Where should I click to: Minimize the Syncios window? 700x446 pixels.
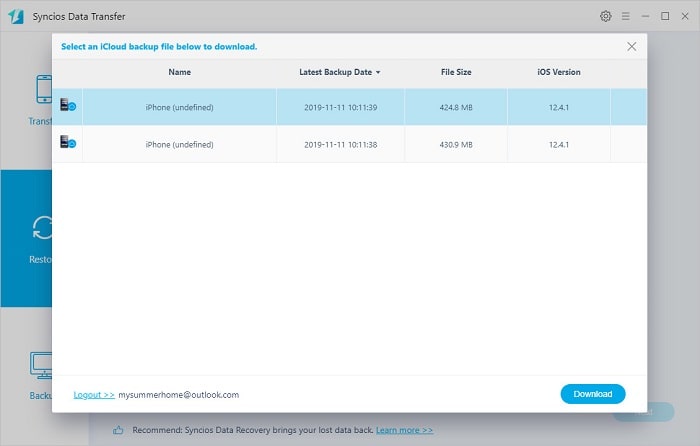[x=646, y=17]
